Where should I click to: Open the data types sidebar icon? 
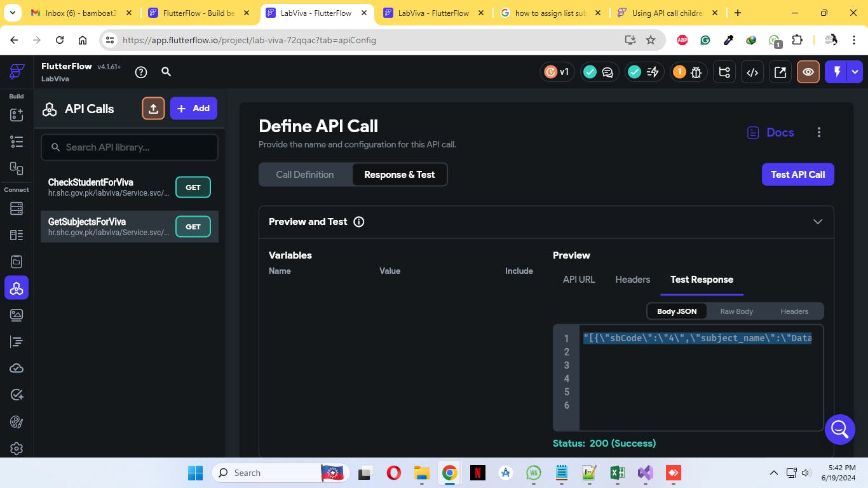tap(17, 235)
